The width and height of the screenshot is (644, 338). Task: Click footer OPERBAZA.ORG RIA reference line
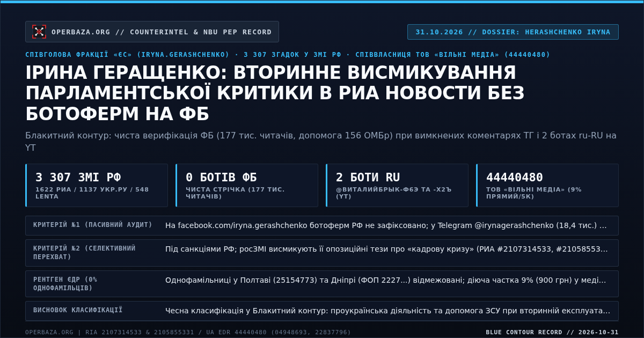188,332
